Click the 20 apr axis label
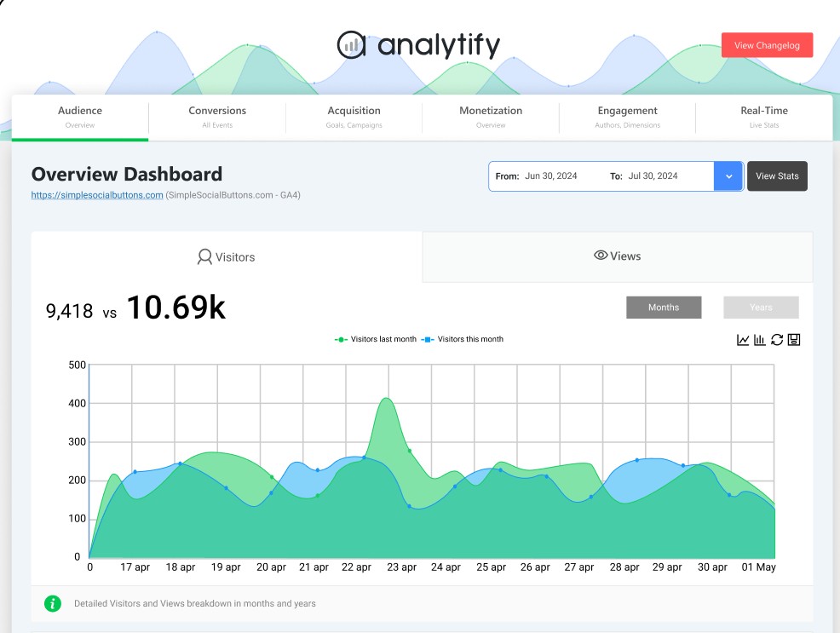The width and height of the screenshot is (840, 633). [x=271, y=567]
